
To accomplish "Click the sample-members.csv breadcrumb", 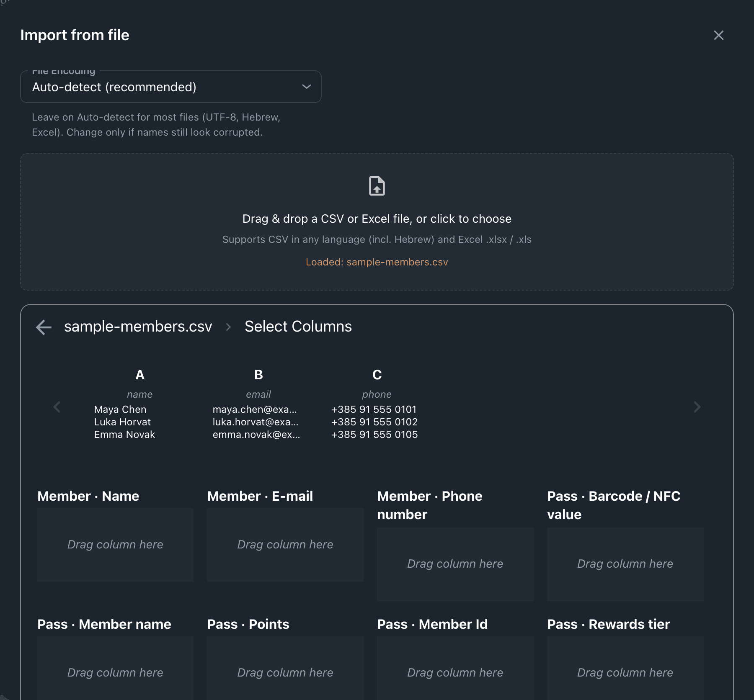I will (x=138, y=327).
